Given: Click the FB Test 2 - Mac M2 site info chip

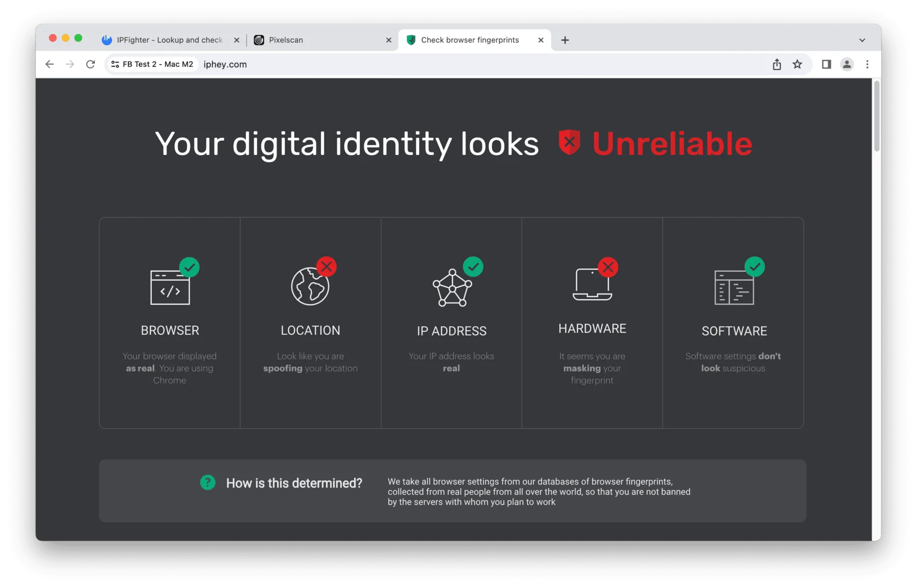Looking at the screenshot, I should tap(152, 64).
